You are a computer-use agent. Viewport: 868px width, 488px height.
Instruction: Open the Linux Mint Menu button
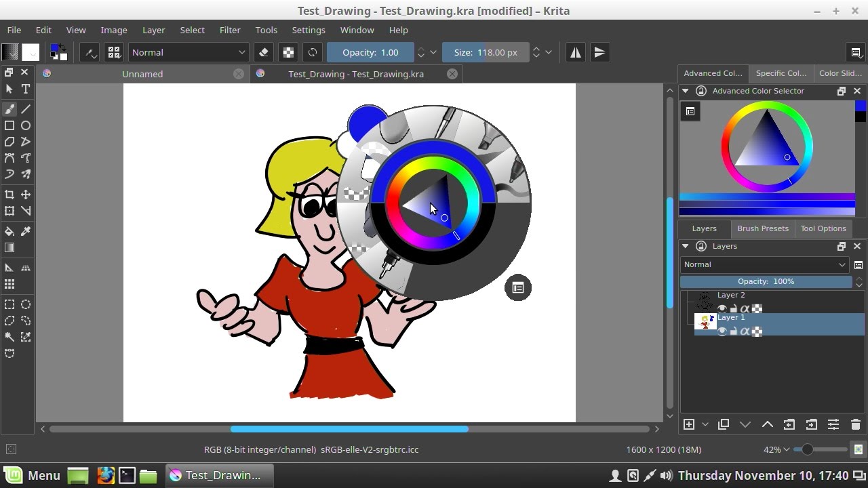[x=32, y=475]
